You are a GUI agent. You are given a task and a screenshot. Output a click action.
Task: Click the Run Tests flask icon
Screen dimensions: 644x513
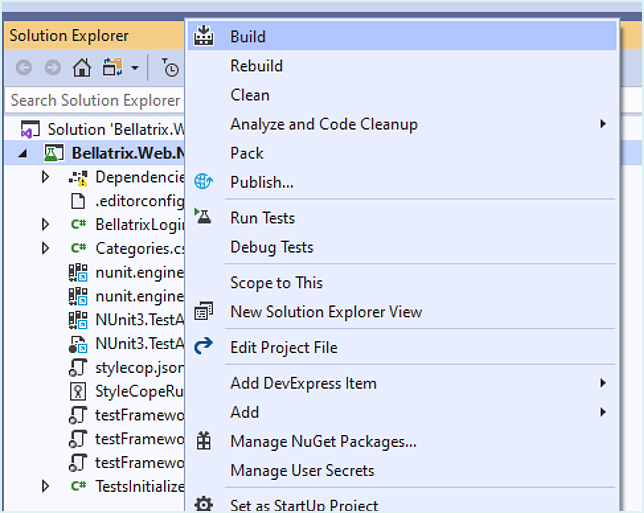tap(203, 216)
